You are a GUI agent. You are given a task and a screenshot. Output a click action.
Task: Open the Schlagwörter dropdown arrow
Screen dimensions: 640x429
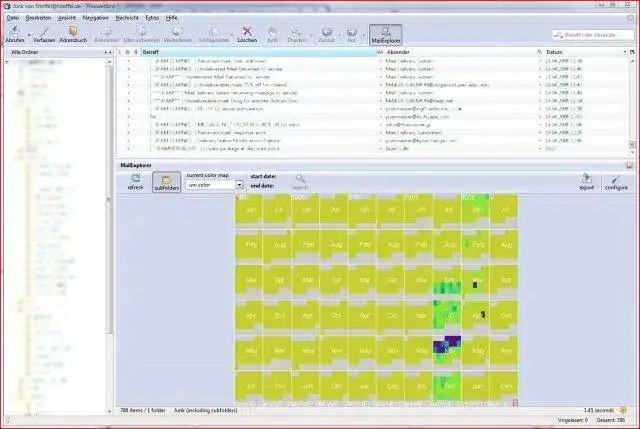click(x=231, y=35)
